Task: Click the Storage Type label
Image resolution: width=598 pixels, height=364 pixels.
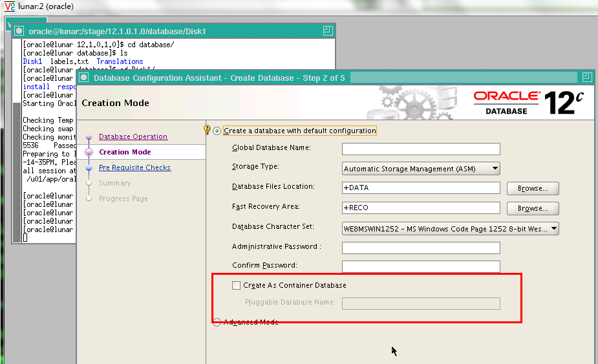Action: pyautogui.click(x=255, y=167)
